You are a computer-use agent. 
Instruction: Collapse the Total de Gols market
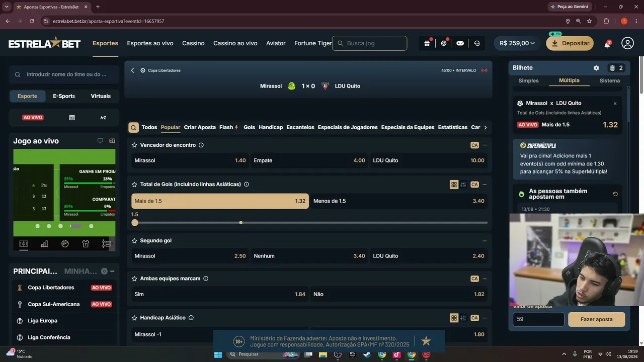(x=485, y=185)
